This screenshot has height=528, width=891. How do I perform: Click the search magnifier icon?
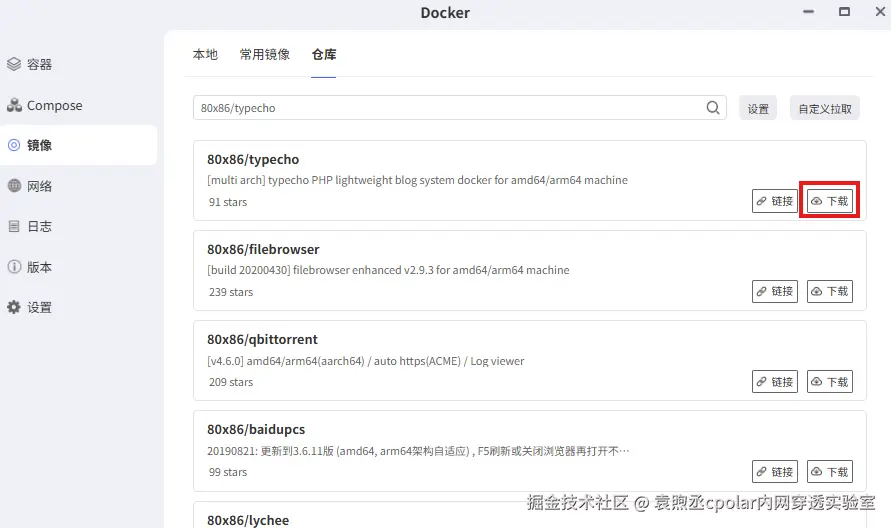pyautogui.click(x=713, y=107)
